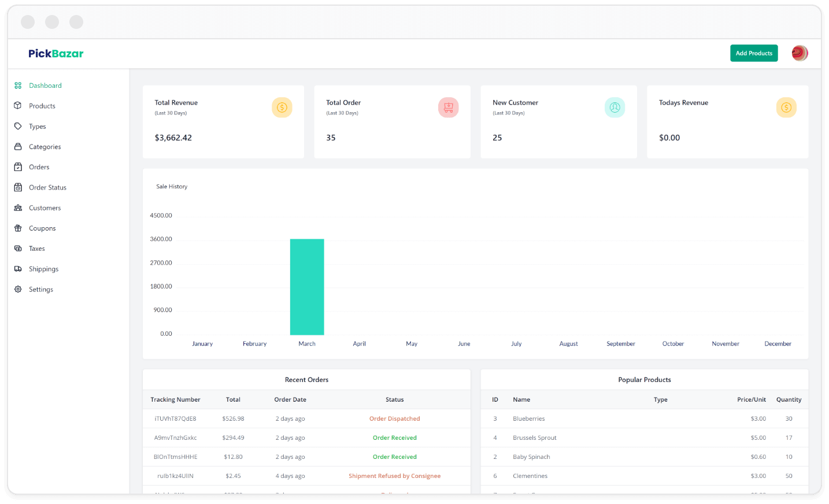This screenshot has height=504, width=829.
Task: Open the Categories menu item
Action: click(45, 147)
